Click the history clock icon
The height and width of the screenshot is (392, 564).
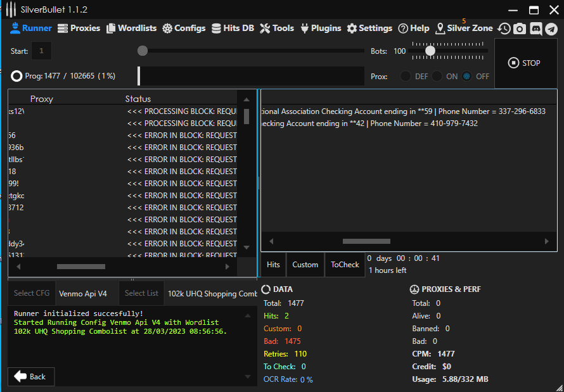[x=504, y=28]
